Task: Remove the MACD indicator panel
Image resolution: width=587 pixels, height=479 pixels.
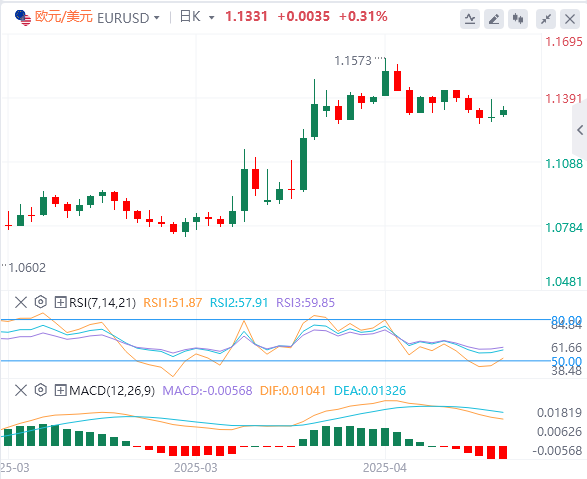Action: pyautogui.click(x=21, y=390)
